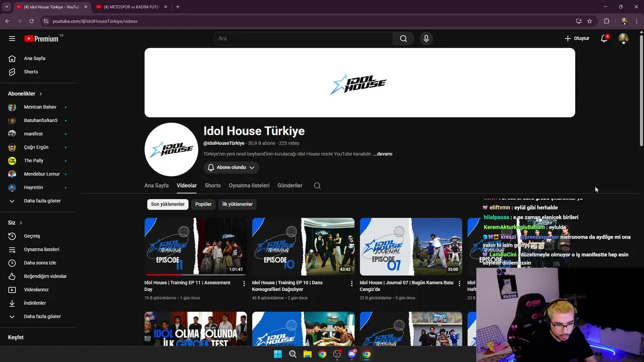Select Son yüklenenler filter chip
The width and height of the screenshot is (644, 362).
[x=168, y=204]
